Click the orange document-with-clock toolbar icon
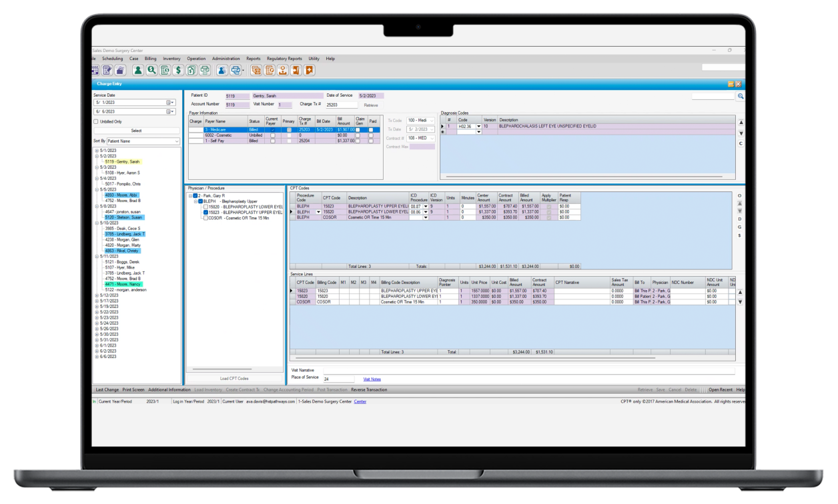 pos(270,70)
